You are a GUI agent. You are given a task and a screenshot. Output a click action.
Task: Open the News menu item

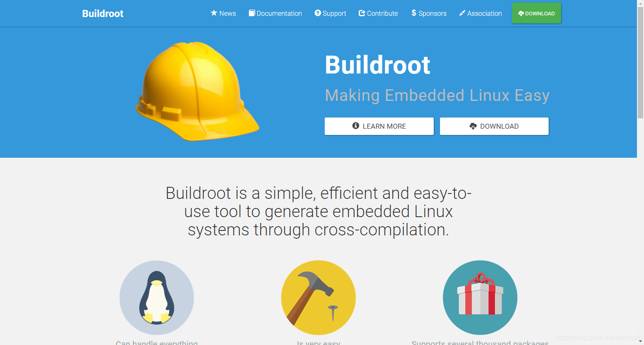click(x=223, y=13)
